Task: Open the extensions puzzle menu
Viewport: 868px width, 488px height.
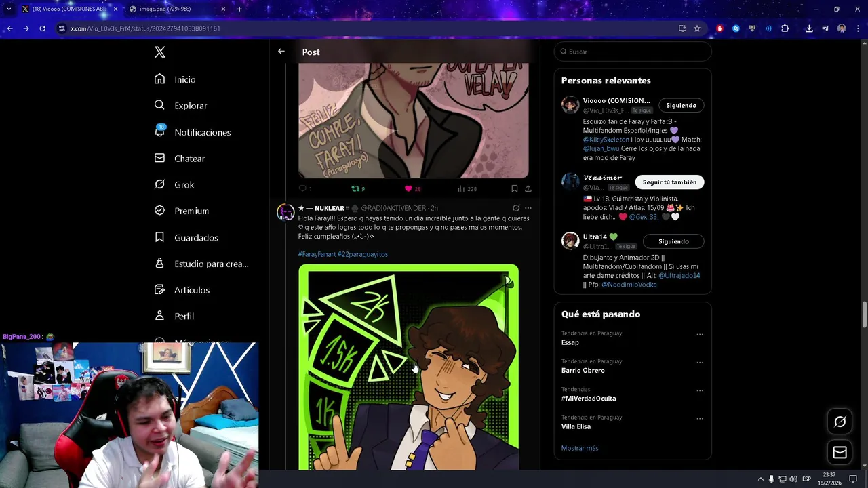Action: click(x=785, y=28)
